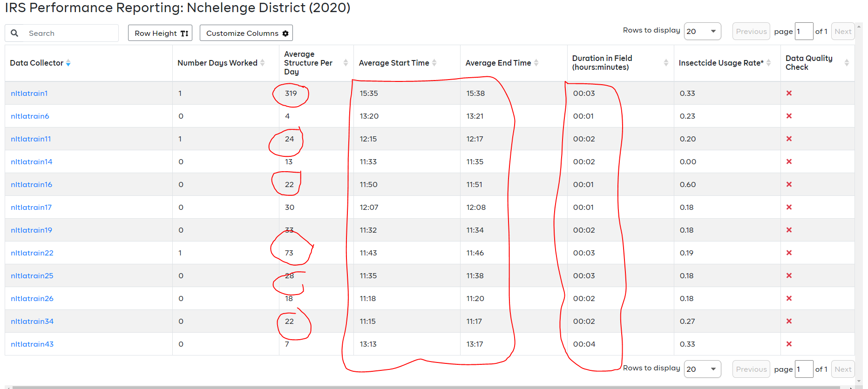This screenshot has width=868, height=389.
Task: Sort by Duration in Field arrows
Action: [x=666, y=63]
